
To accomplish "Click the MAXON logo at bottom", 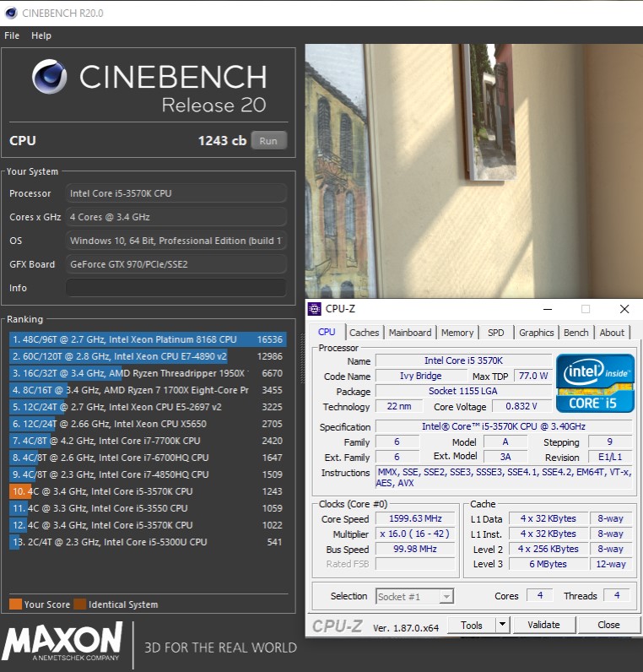I will [x=63, y=642].
